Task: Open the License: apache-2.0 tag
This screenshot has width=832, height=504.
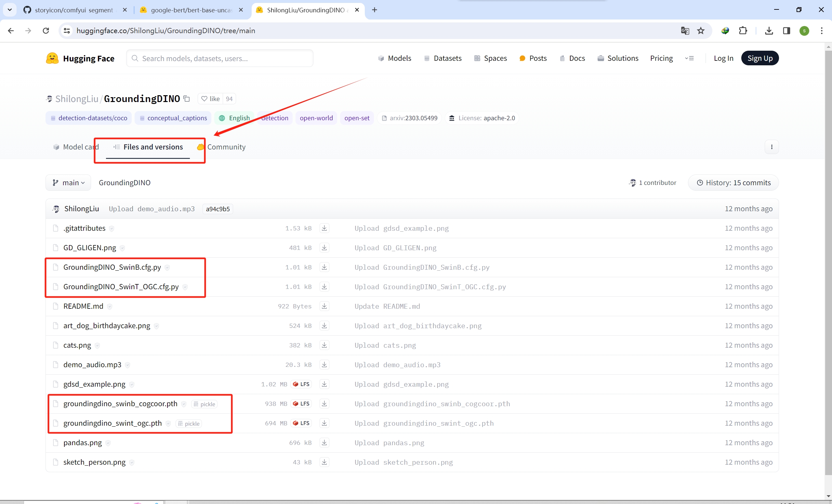Action: click(482, 118)
